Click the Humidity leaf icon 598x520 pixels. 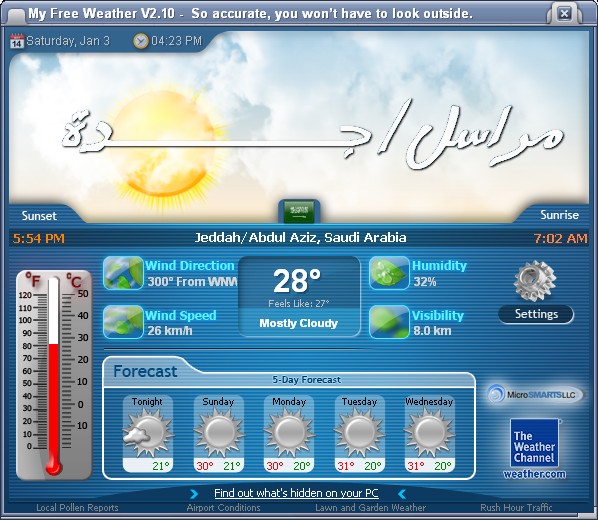coord(389,273)
